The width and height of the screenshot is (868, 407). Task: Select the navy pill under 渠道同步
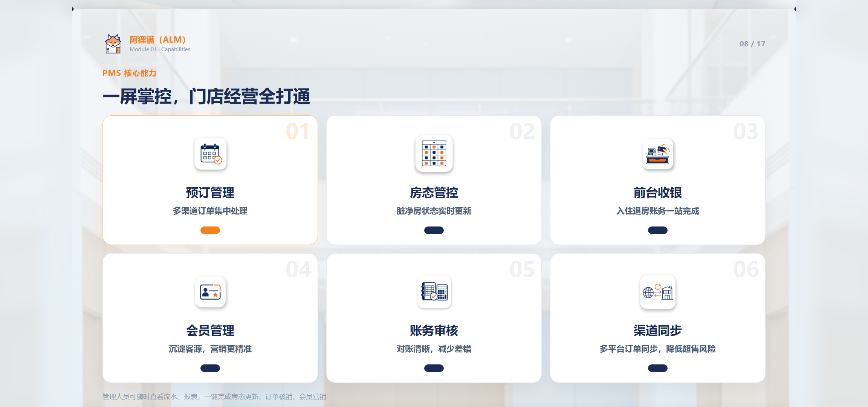658,368
